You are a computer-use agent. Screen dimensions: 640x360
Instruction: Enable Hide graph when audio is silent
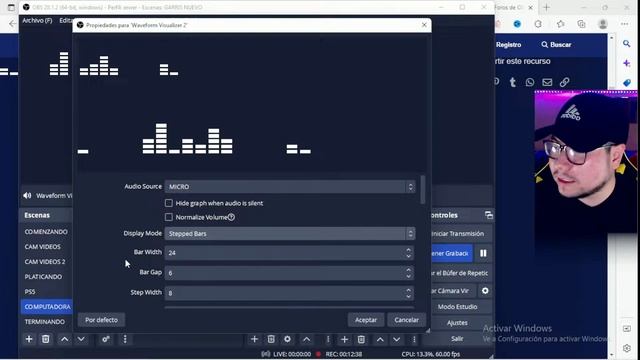(x=169, y=203)
